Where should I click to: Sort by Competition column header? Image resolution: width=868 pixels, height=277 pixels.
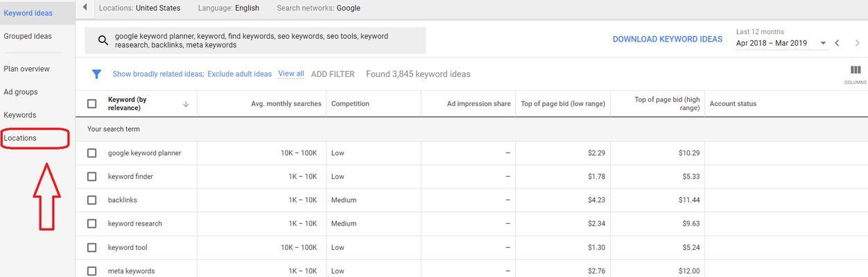pyautogui.click(x=350, y=104)
